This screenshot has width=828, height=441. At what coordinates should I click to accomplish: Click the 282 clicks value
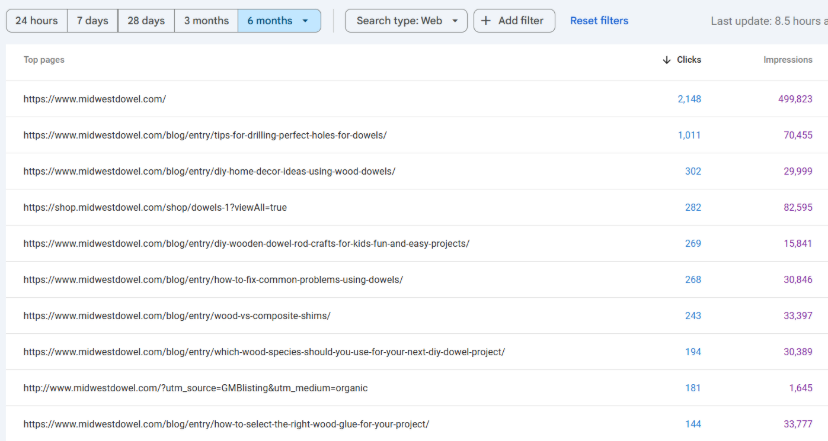click(x=693, y=208)
